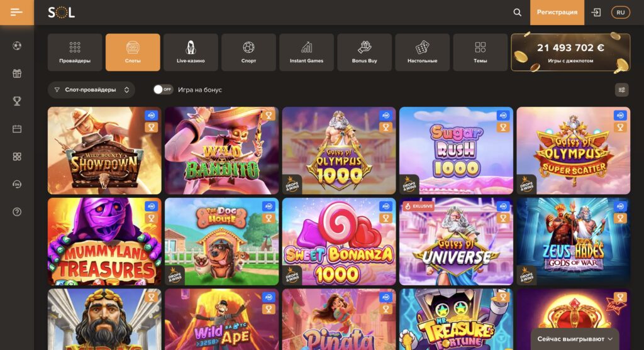This screenshot has height=350, width=644.
Task: Open the bearded Zeus game tile
Action: pyautogui.click(x=104, y=320)
